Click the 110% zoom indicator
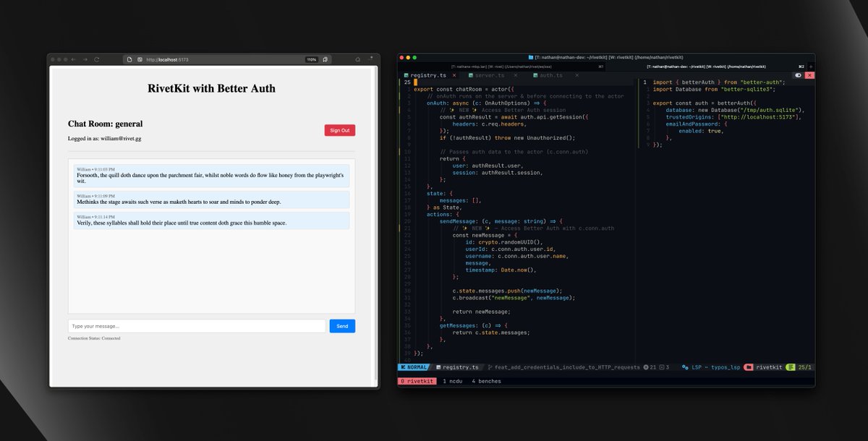868x441 pixels. pos(312,59)
